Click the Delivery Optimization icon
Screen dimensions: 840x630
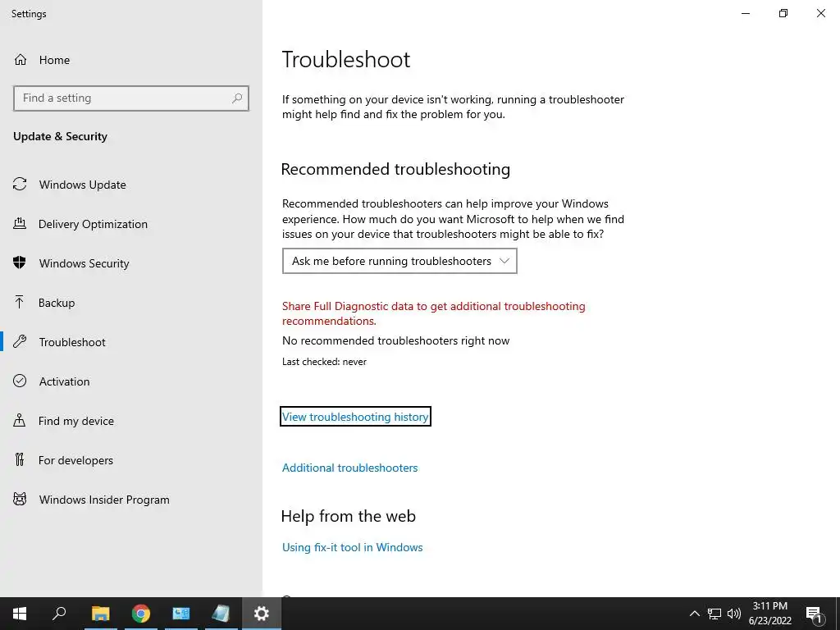(20, 224)
